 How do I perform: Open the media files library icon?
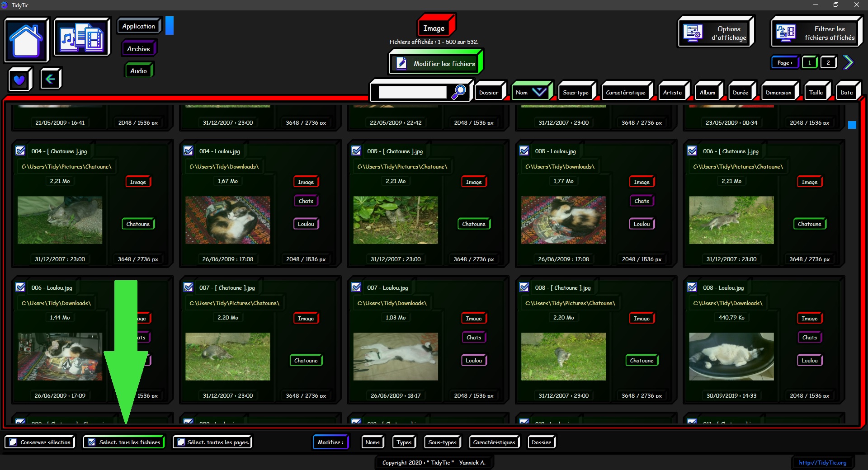[x=82, y=37]
